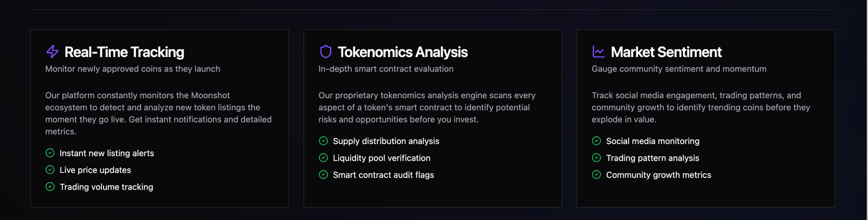Click check icon beside Live price updates

pyautogui.click(x=50, y=170)
